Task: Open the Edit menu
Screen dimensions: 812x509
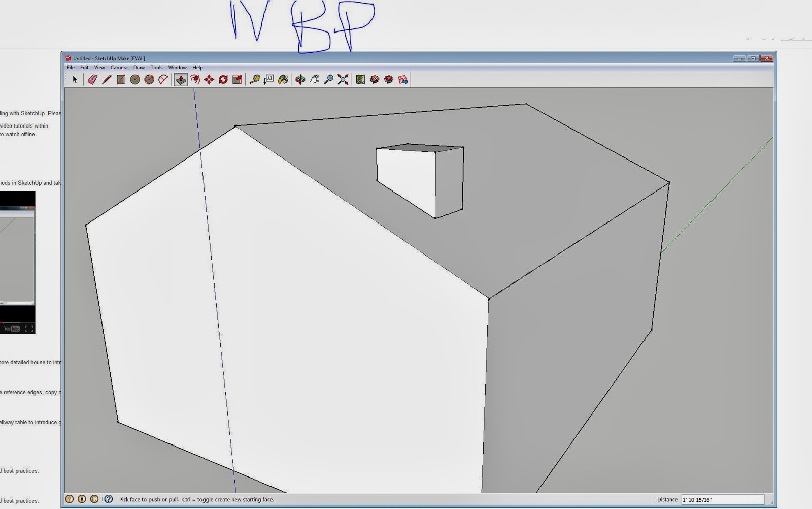Action: 84,68
